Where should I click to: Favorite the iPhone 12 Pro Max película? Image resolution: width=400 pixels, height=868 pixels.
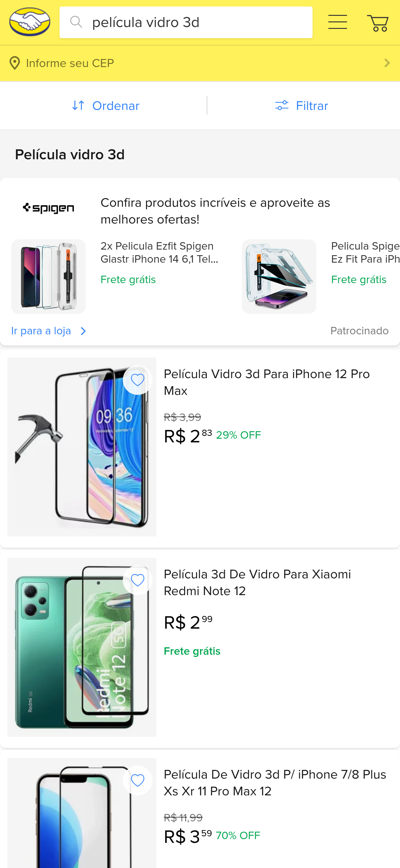tap(137, 380)
